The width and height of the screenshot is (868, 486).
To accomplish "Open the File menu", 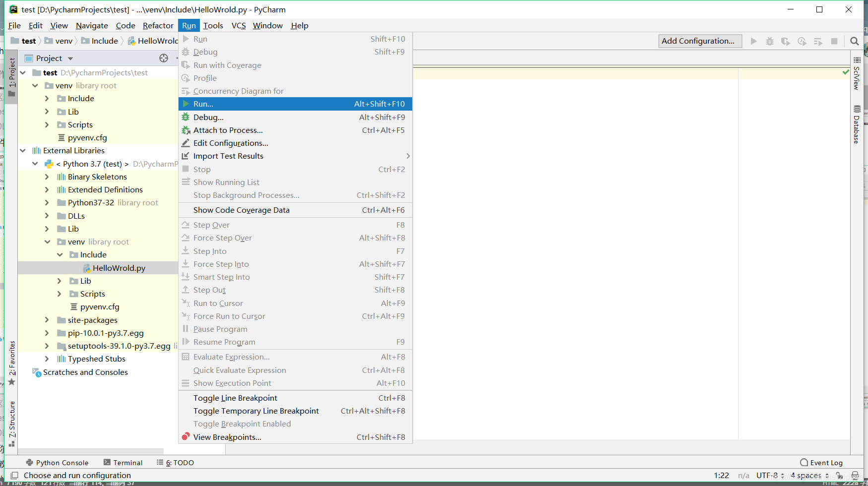I will pyautogui.click(x=14, y=25).
